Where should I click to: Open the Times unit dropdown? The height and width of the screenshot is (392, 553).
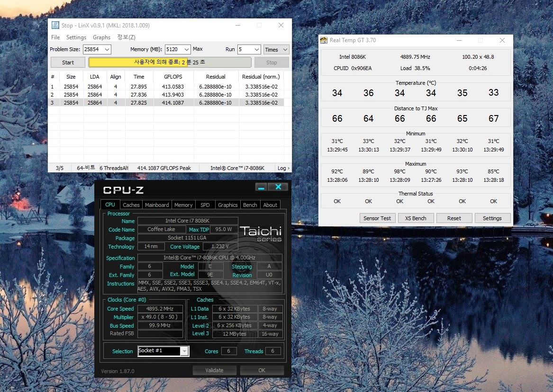[x=277, y=50]
